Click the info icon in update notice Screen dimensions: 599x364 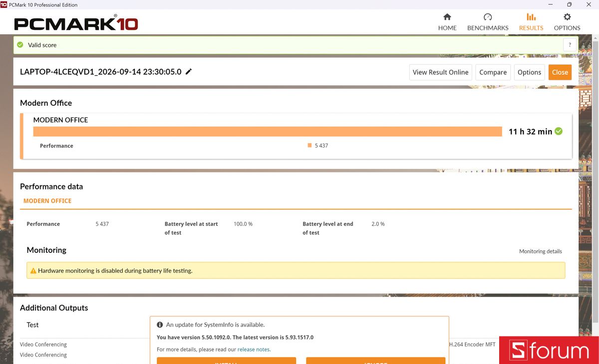click(160, 325)
